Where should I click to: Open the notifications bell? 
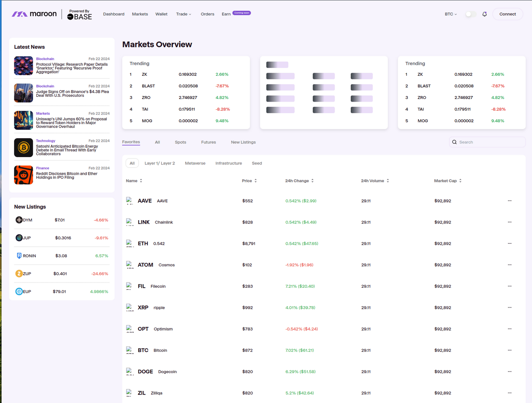click(x=484, y=14)
